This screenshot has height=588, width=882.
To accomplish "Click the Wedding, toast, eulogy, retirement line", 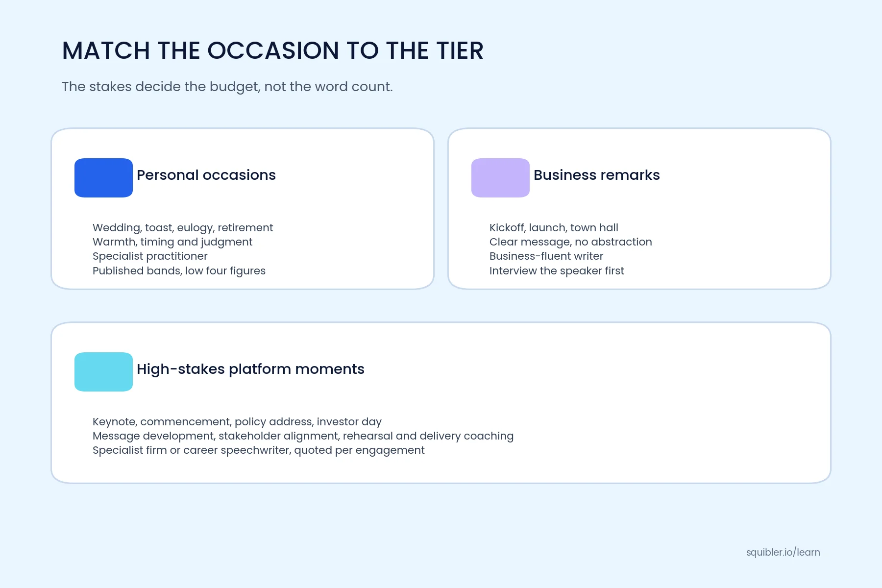I will click(183, 228).
